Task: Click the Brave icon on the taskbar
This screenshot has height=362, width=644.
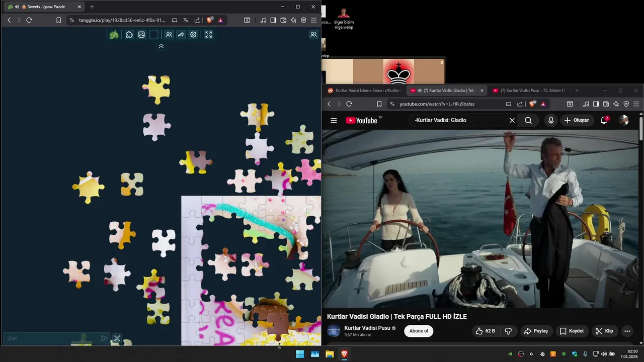Action: pyautogui.click(x=344, y=354)
